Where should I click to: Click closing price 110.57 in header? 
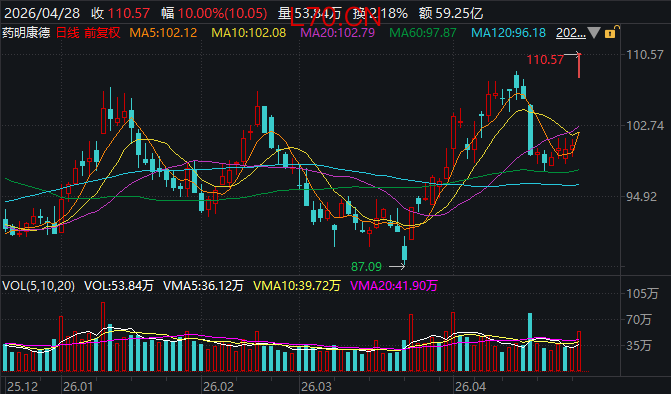click(129, 13)
